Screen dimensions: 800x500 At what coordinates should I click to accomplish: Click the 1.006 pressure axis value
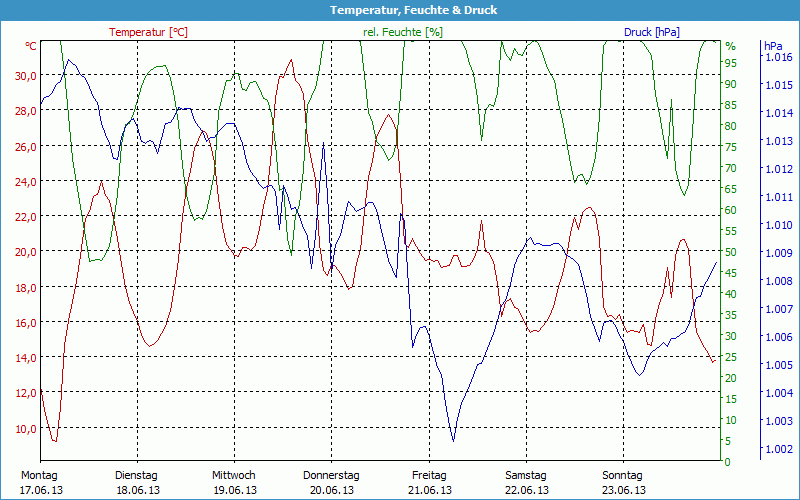pyautogui.click(x=779, y=337)
